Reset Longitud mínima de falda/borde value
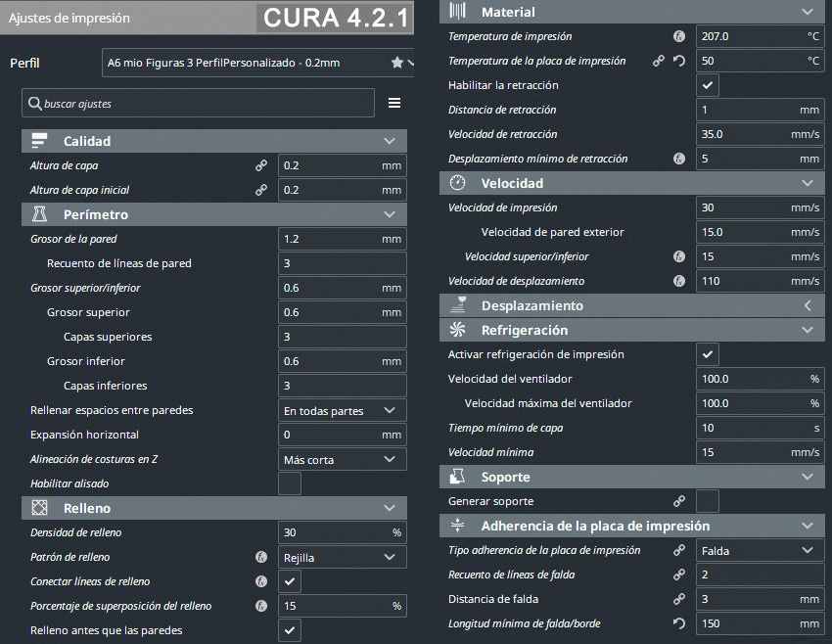832x644 pixels. click(679, 623)
